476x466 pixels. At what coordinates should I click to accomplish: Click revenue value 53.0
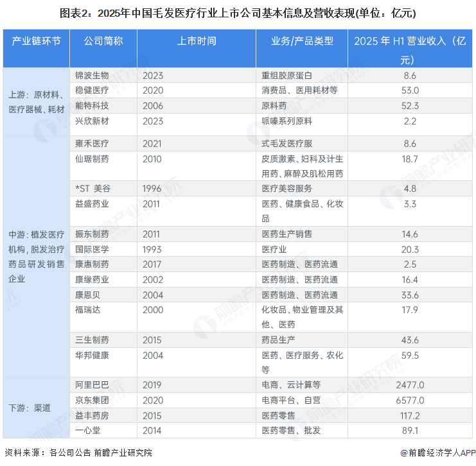point(410,91)
